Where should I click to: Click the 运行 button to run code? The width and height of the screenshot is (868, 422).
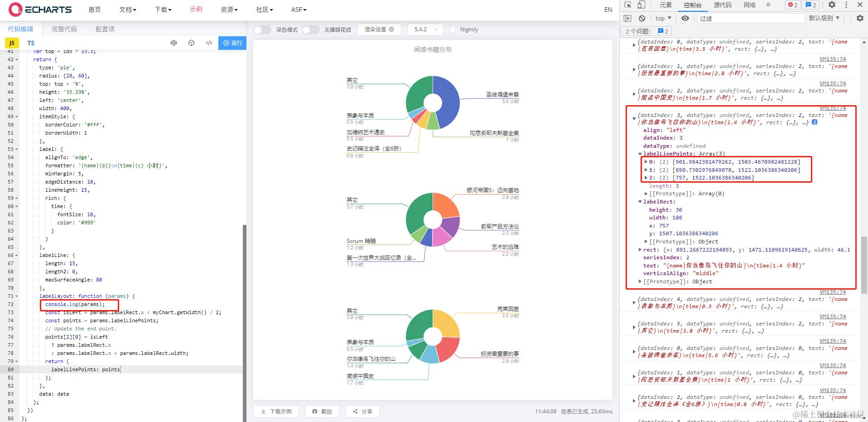click(232, 43)
